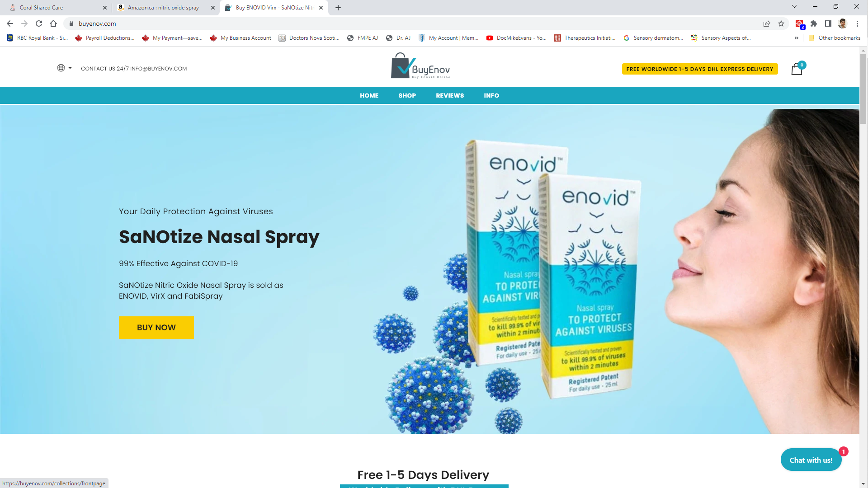This screenshot has width=868, height=488.
Task: Click the BuyEnov logo
Action: coord(420,66)
